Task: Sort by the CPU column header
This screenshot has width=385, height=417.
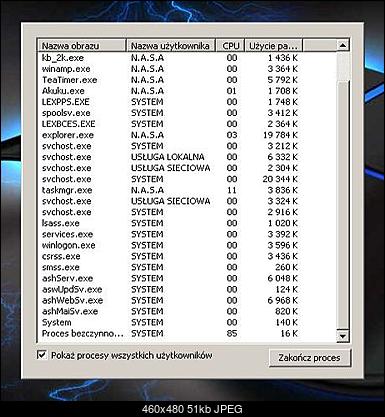Action: [x=231, y=46]
